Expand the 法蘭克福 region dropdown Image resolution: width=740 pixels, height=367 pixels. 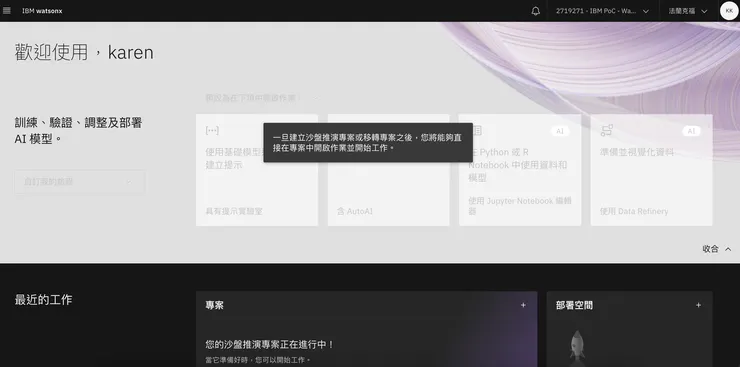coord(688,11)
